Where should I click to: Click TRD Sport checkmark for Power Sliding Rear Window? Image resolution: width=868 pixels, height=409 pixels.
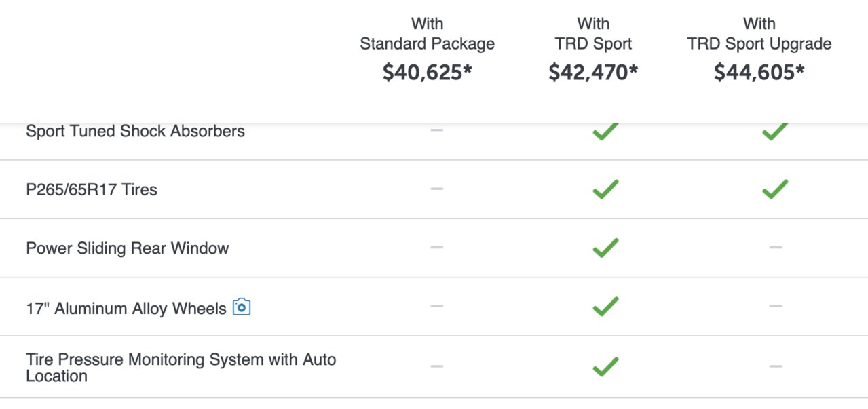(x=605, y=248)
